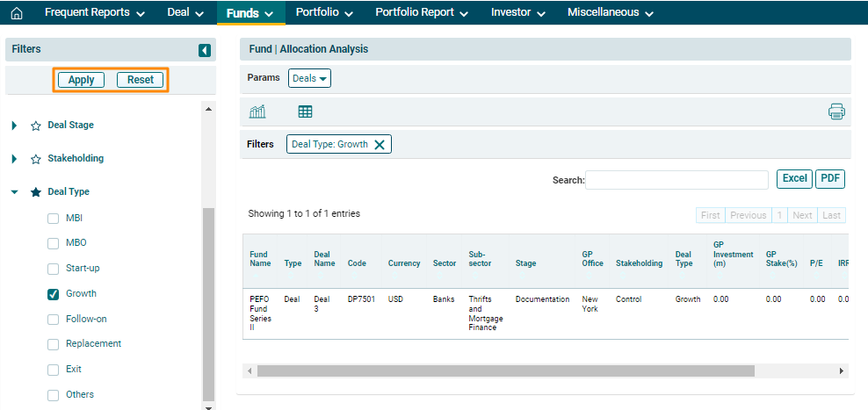This screenshot has width=868, height=410.
Task: Click the Home icon in navigation bar
Action: click(x=16, y=13)
